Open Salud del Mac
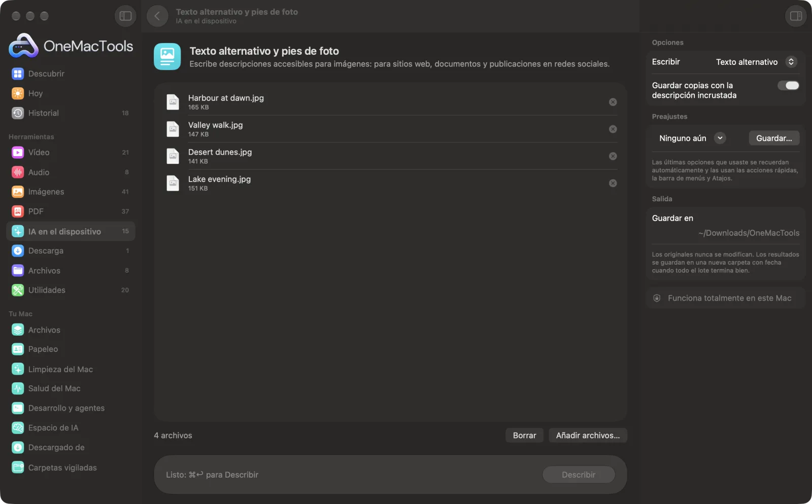 pyautogui.click(x=71, y=389)
